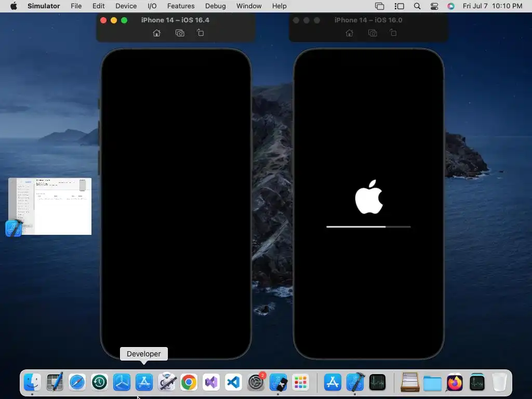Viewport: 532px width, 399px height.
Task: Zoom the iPhone 14 iOS 16.4 window with green button
Action: [124, 20]
